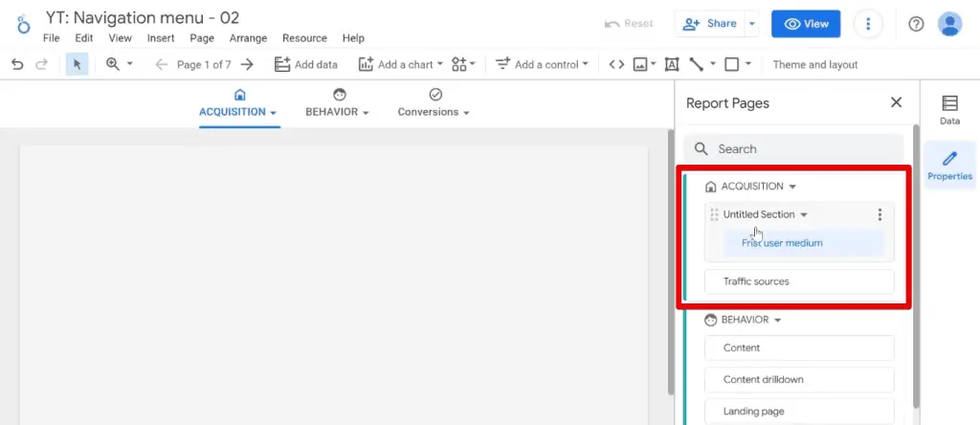Select the line drawing tool

point(697,64)
